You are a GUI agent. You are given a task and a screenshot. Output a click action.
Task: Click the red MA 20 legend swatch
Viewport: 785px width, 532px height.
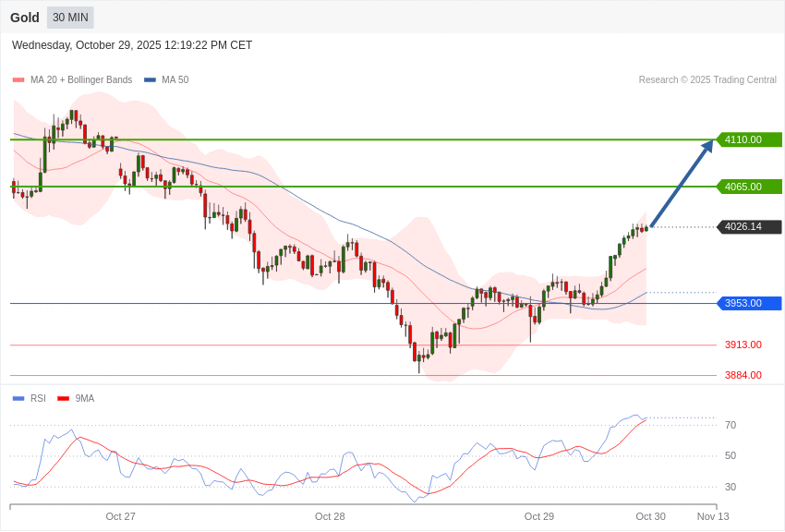[18, 80]
